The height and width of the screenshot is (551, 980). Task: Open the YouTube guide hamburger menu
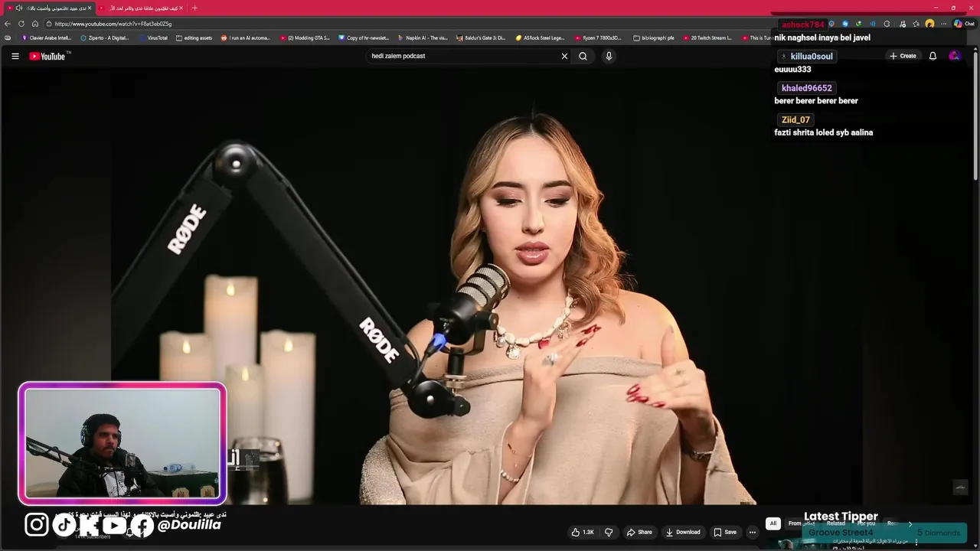[15, 56]
